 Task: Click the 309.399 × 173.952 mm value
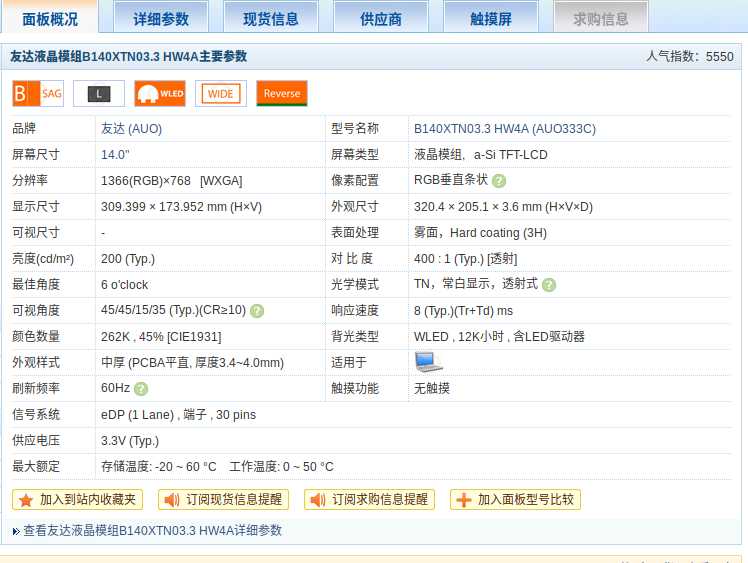click(x=181, y=207)
